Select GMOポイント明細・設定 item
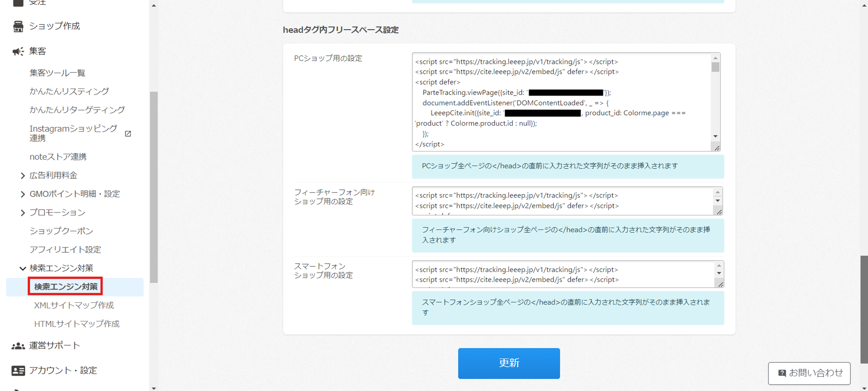This screenshot has height=391, width=868. click(x=75, y=194)
